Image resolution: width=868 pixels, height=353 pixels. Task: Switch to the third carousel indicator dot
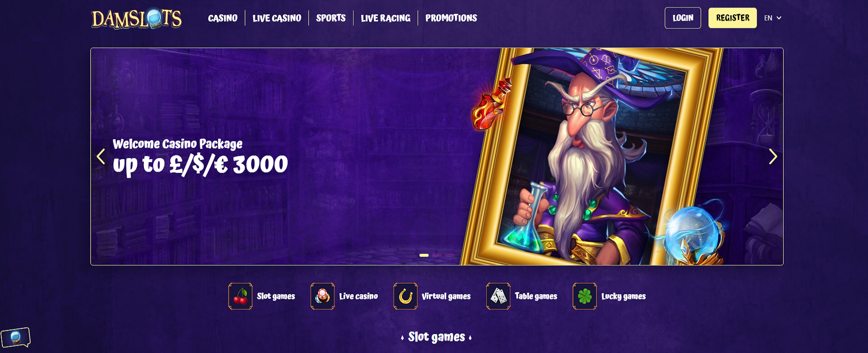tap(450, 255)
